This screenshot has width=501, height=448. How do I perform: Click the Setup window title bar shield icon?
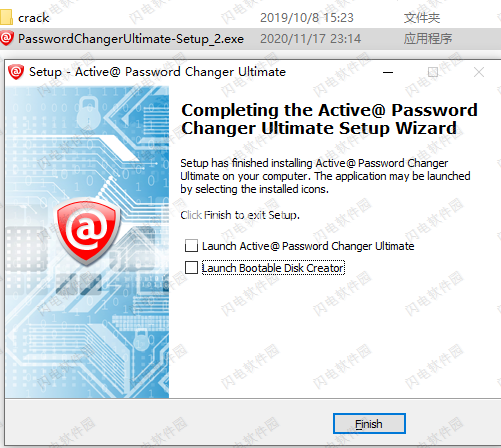pos(16,72)
